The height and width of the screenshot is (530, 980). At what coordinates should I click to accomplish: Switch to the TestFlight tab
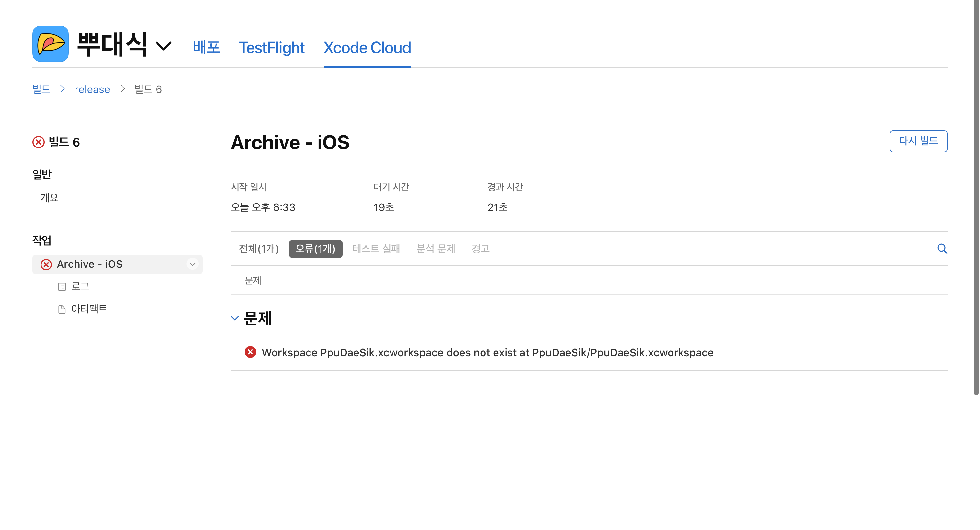click(272, 48)
